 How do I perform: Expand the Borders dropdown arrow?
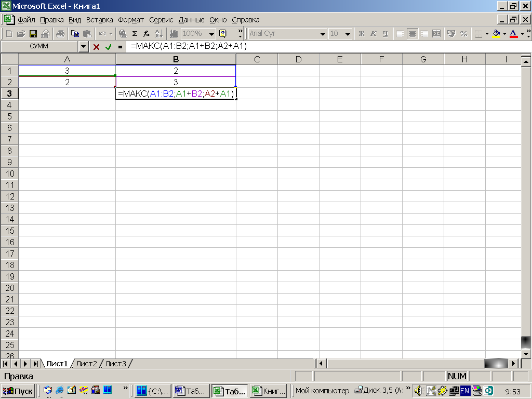pos(487,34)
